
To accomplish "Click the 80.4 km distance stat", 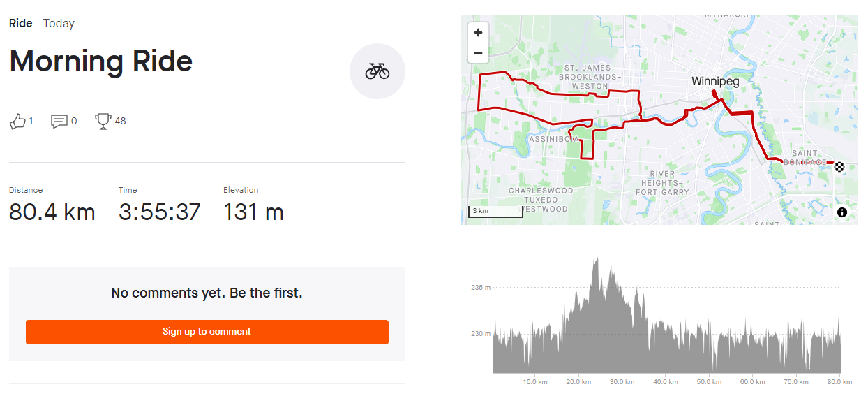I will (52, 212).
